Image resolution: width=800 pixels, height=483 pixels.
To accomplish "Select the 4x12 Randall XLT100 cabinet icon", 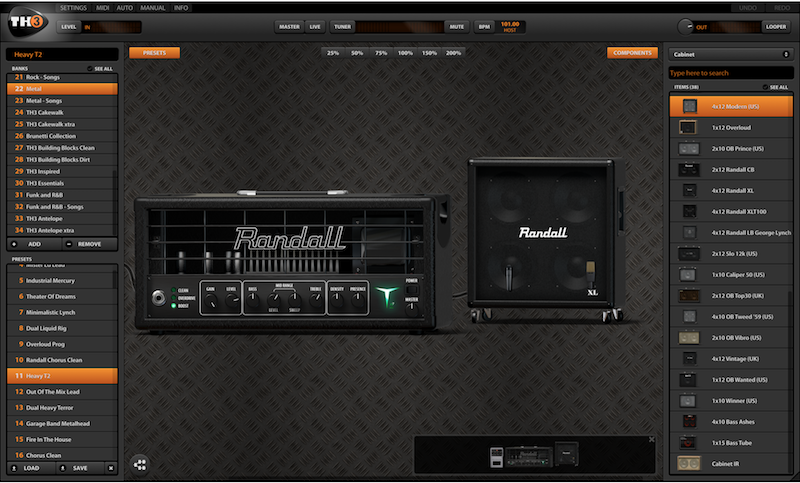I will (x=689, y=211).
